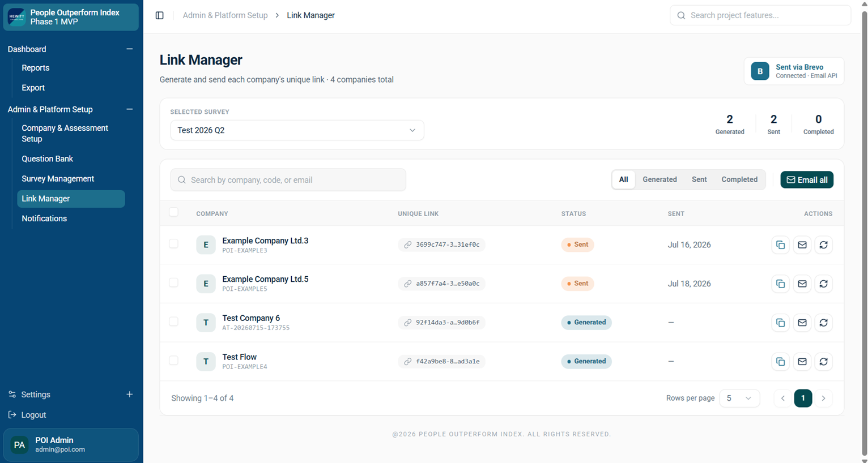Check the Example Company Ltd.3 row
This screenshot has width=868, height=463.
coord(173,244)
